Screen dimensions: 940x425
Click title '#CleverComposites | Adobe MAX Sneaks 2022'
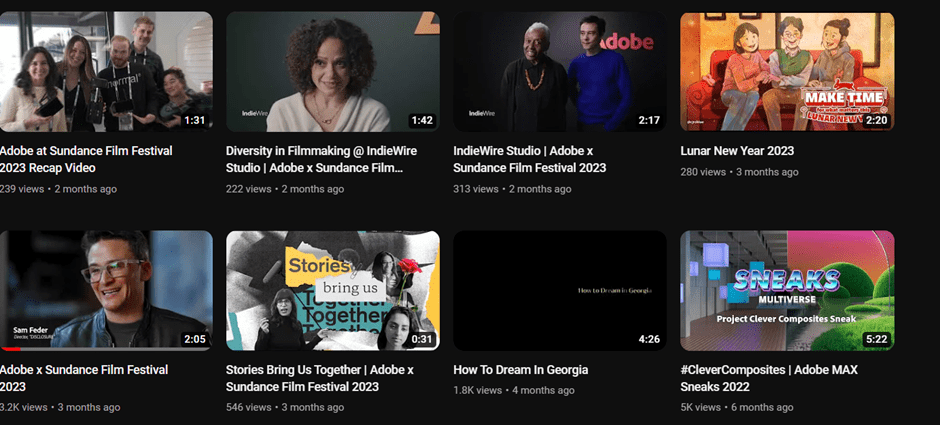tap(769, 378)
